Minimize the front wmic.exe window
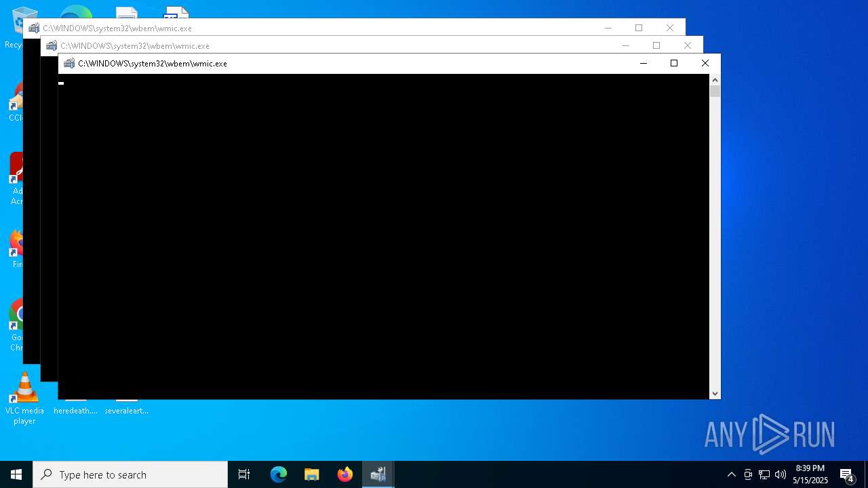Image resolution: width=868 pixels, height=488 pixels. click(x=644, y=63)
